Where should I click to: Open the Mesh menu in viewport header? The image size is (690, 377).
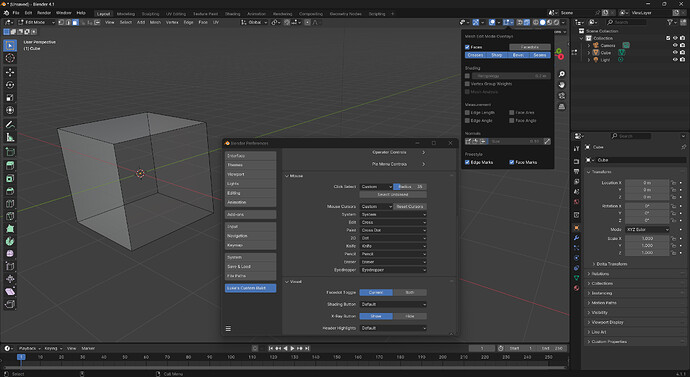pyautogui.click(x=155, y=22)
